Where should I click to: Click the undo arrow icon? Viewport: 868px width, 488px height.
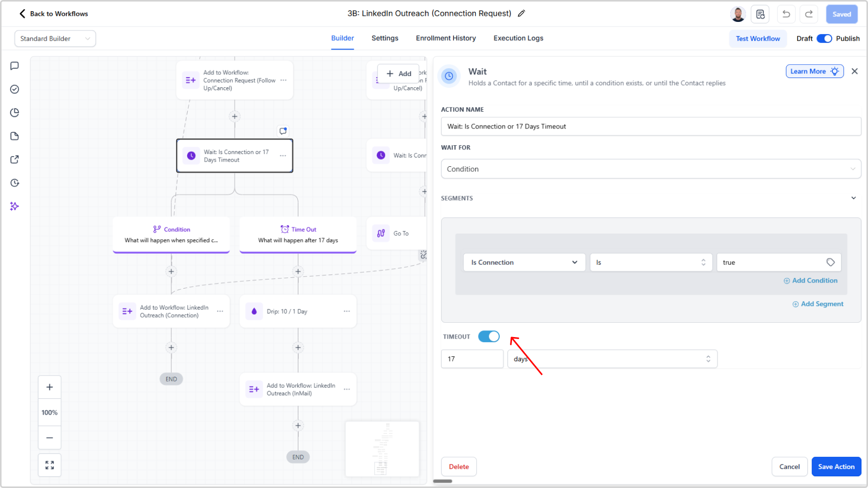786,14
